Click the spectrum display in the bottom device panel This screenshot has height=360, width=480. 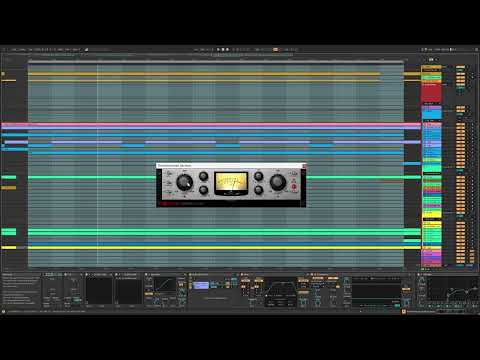tap(376, 291)
